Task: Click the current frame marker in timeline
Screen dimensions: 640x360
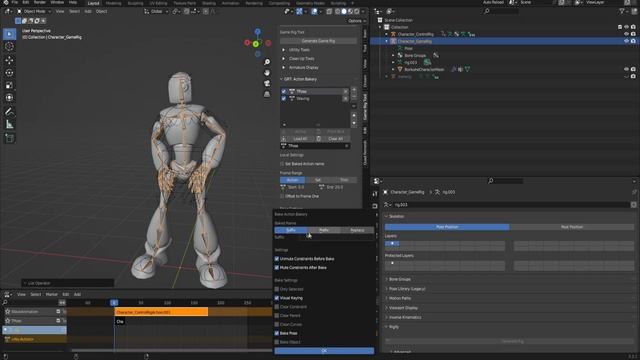Action: click(x=114, y=302)
